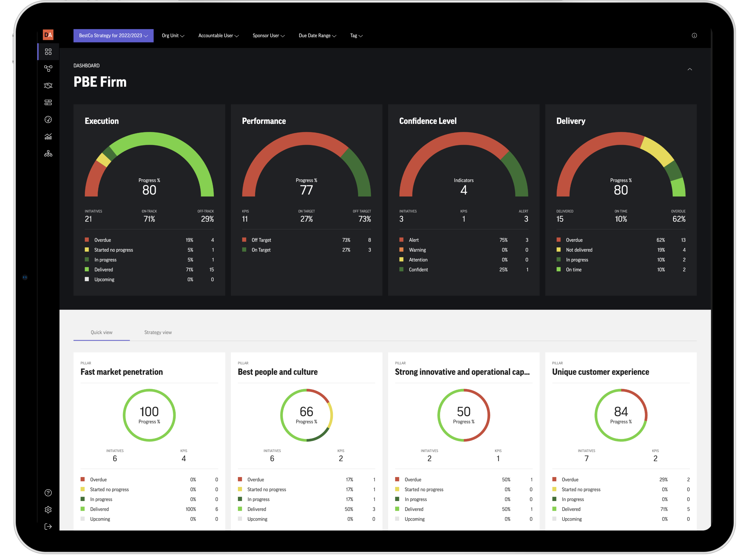Click the Execution gauge chart
The image size is (752, 560).
pyautogui.click(x=149, y=164)
